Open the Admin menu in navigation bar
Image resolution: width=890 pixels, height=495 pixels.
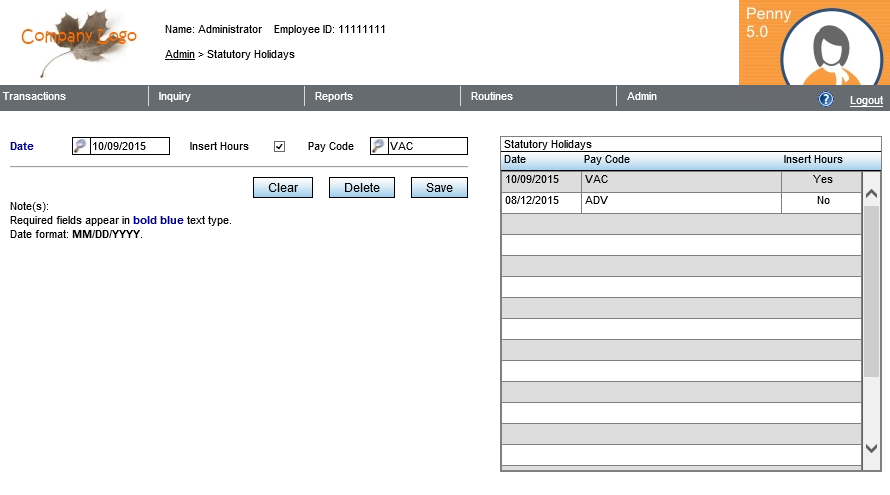click(x=642, y=97)
